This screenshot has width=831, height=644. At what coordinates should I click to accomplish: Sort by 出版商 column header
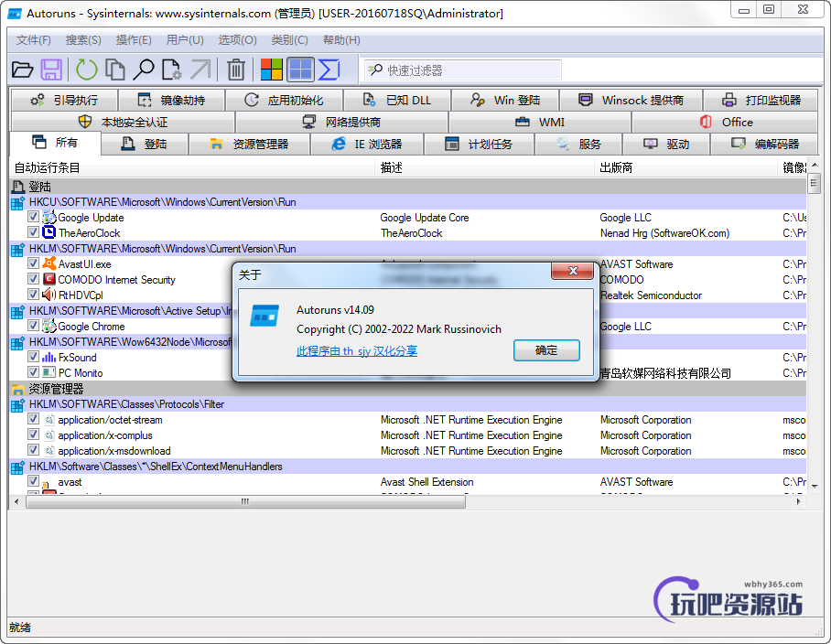[686, 167]
